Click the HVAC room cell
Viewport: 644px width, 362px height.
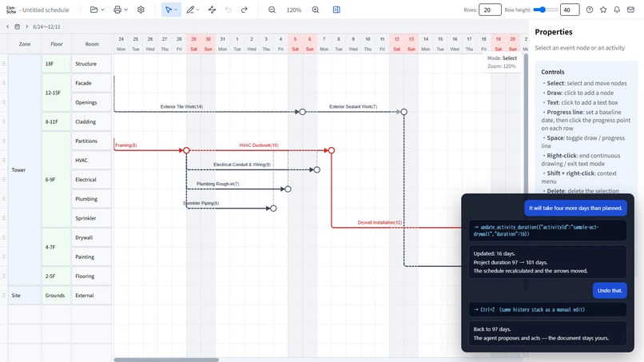point(92,161)
